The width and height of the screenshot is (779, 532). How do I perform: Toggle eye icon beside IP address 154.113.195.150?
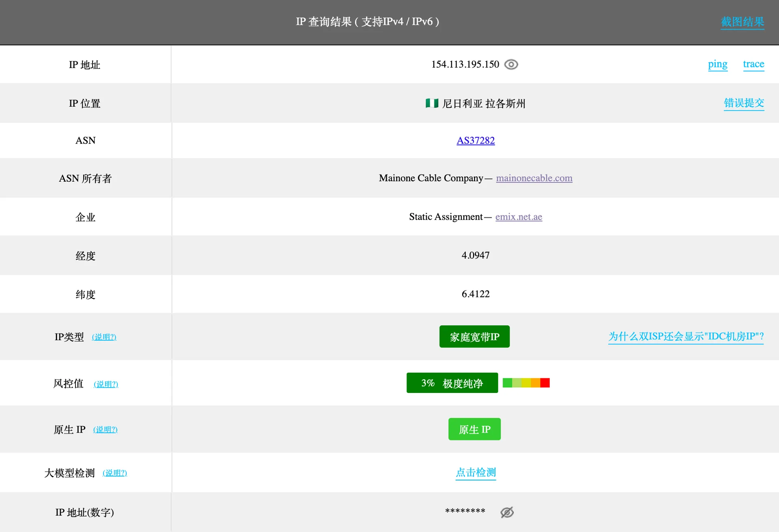pyautogui.click(x=511, y=64)
